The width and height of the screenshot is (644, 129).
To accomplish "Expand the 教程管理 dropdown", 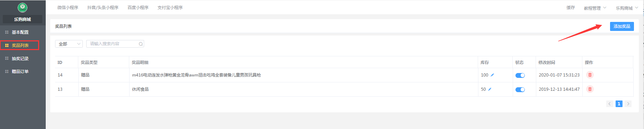I will point(595,8).
